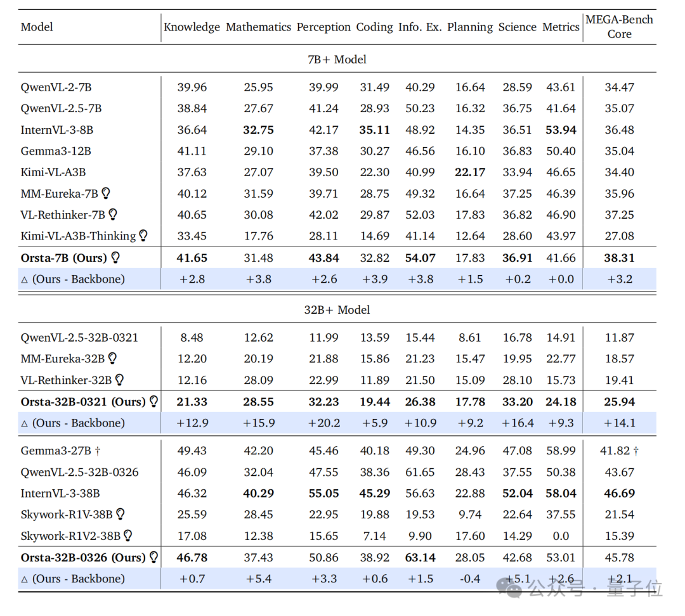Select the bold 63.14 Info. Ex. value
685x616 pixels.
pos(420,558)
